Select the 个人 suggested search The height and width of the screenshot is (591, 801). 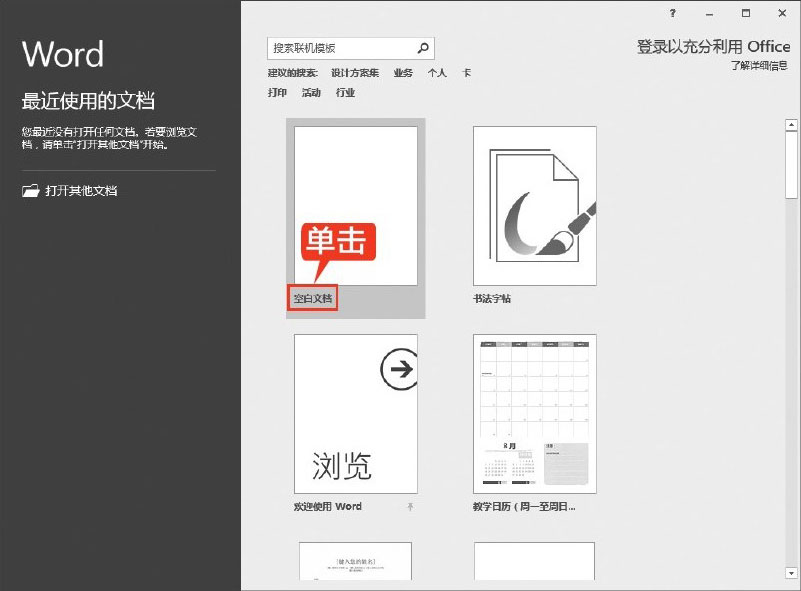pos(437,73)
